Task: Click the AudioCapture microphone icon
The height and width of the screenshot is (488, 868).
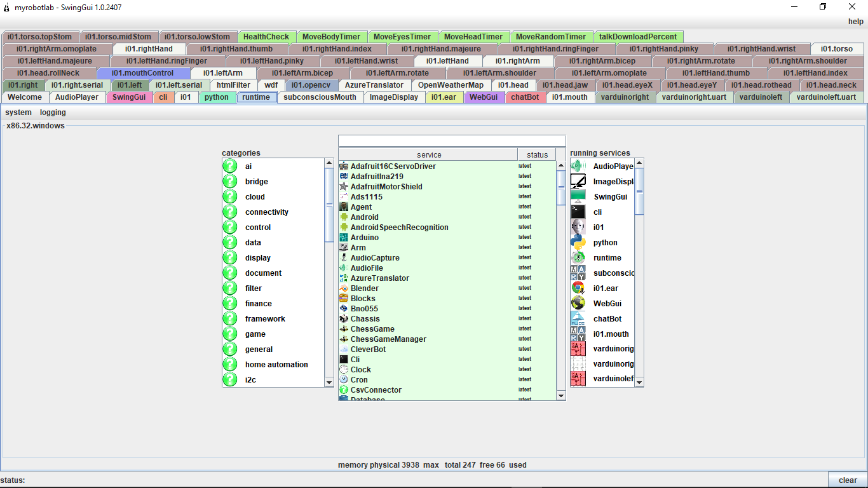Action: coord(344,258)
